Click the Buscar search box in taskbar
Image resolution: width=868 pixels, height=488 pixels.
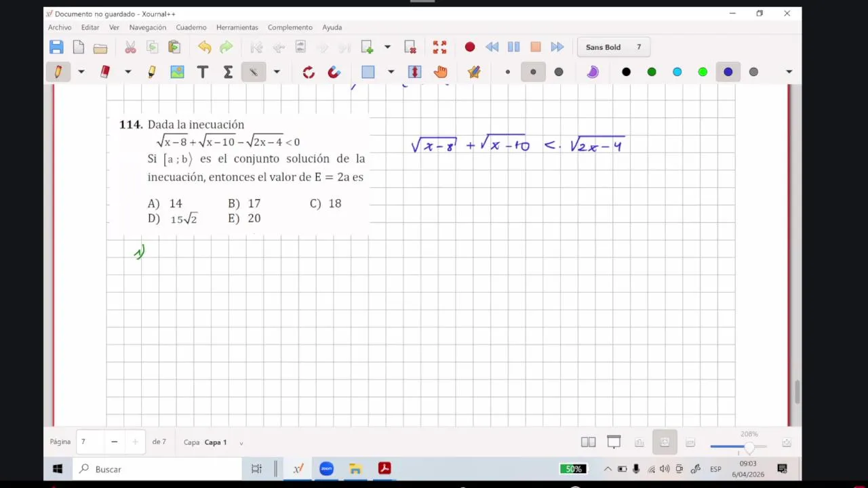(157, 469)
